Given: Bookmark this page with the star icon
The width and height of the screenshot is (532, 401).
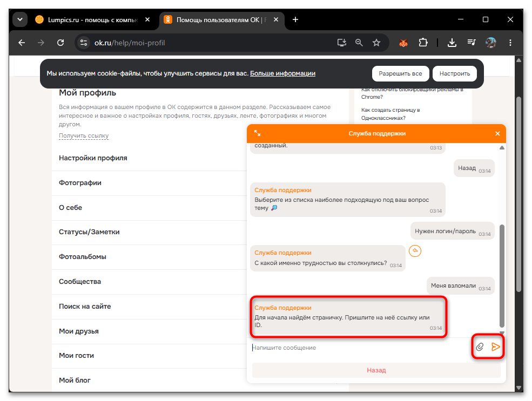Looking at the screenshot, I should click(x=376, y=43).
